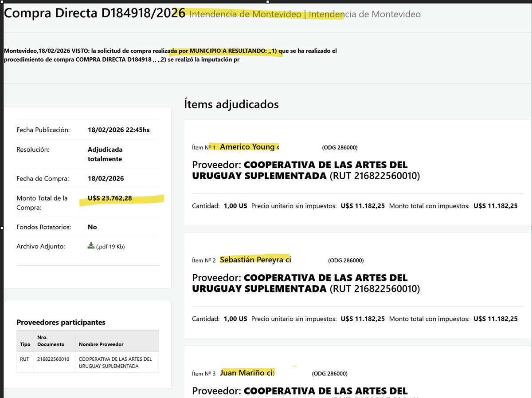Click the Intendencia de Montevideo header text

coord(305,14)
